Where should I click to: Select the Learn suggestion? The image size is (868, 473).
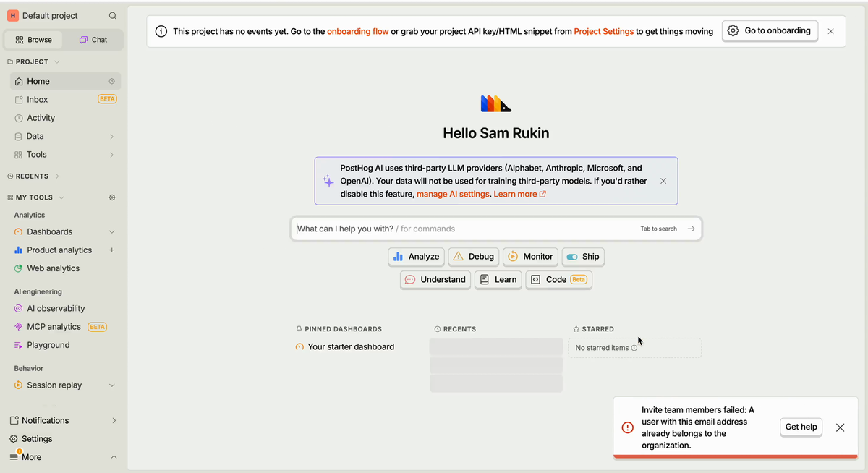point(498,280)
